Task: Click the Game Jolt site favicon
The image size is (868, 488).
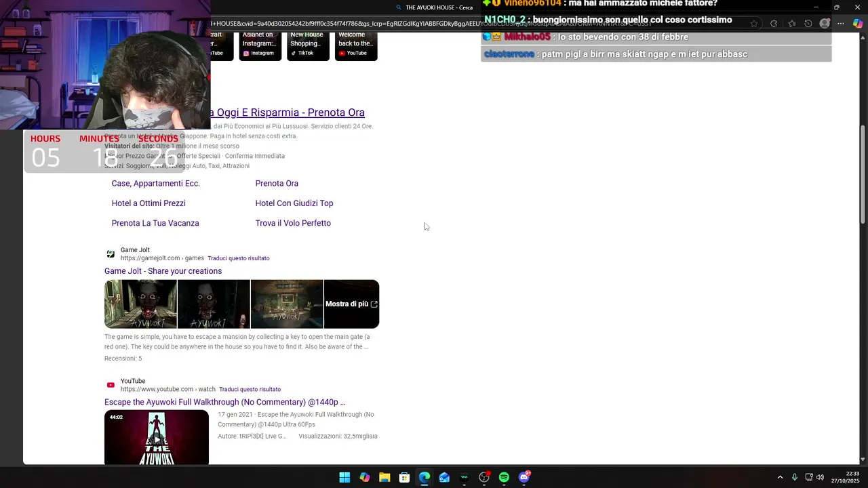Action: click(x=111, y=254)
